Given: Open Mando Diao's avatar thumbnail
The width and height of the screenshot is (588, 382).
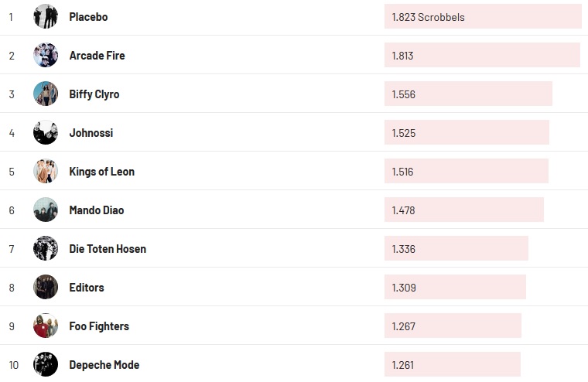Looking at the screenshot, I should [46, 210].
